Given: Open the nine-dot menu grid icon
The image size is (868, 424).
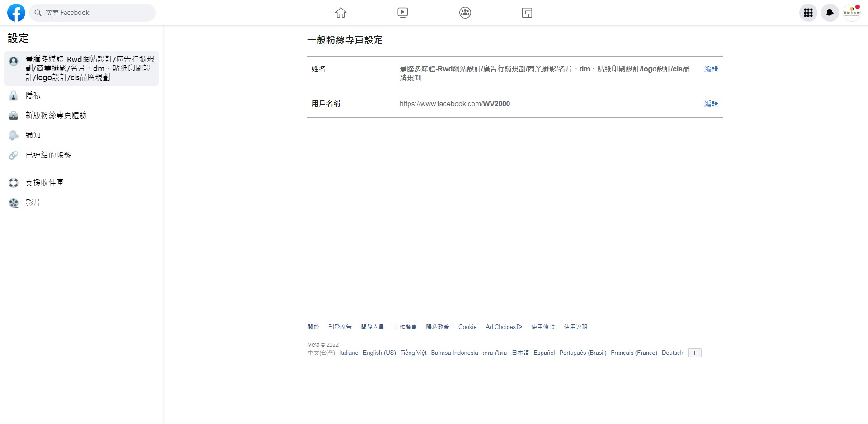Looking at the screenshot, I should pyautogui.click(x=808, y=13).
